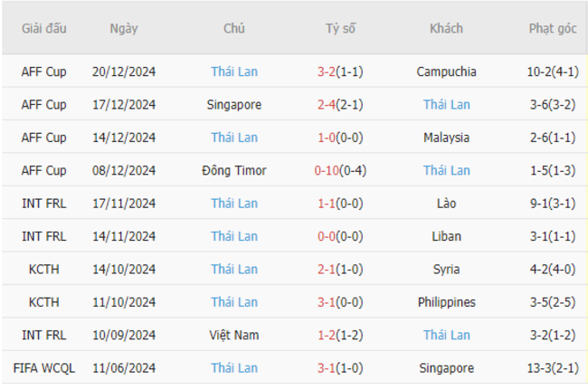588x390 pixels.
Task: Click the 0-10(0-4) score for Đông Timor
Action: (x=340, y=170)
